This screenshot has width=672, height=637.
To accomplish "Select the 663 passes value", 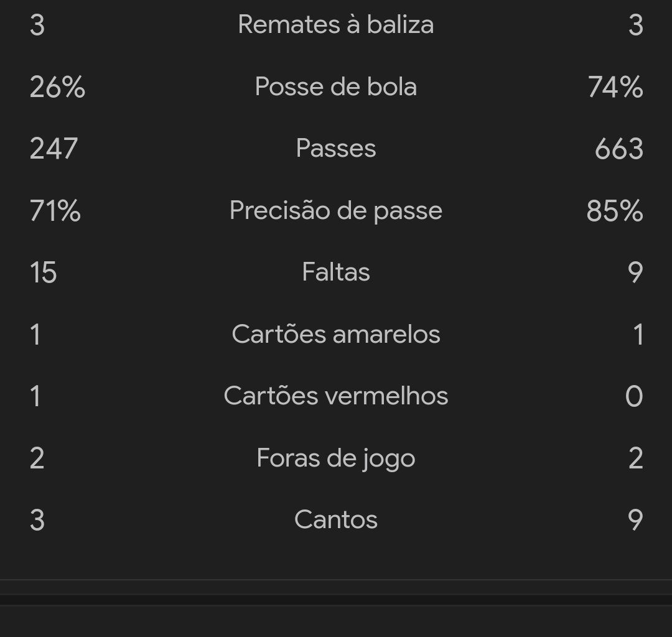I will [619, 149].
